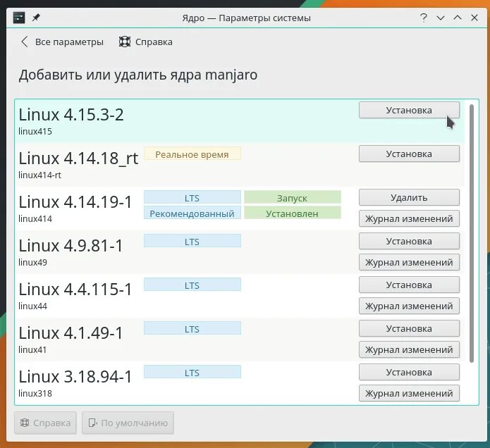Toggle the pin window icon

(x=36, y=18)
